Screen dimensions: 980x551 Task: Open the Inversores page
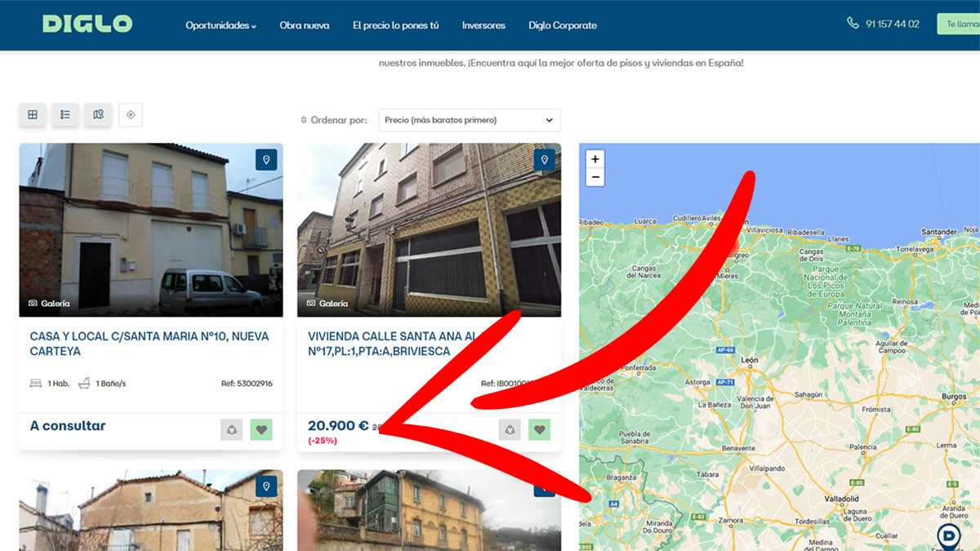tap(483, 25)
